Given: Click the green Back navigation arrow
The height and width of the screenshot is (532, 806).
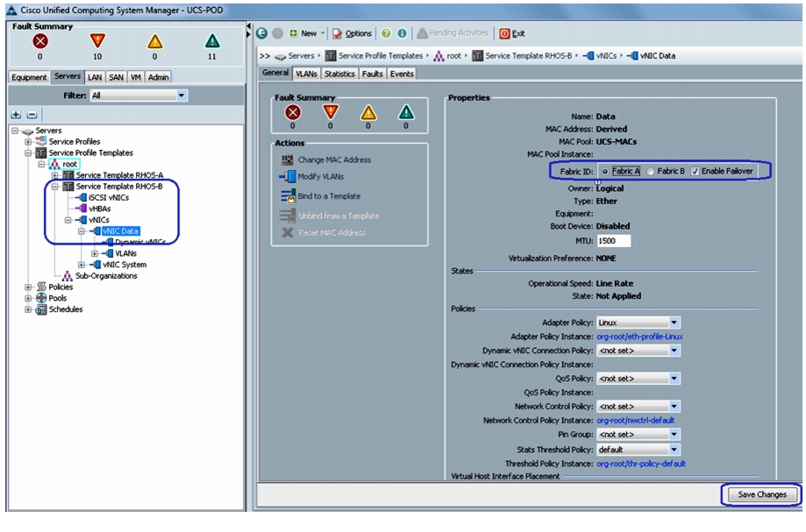Looking at the screenshot, I should pos(261,33).
